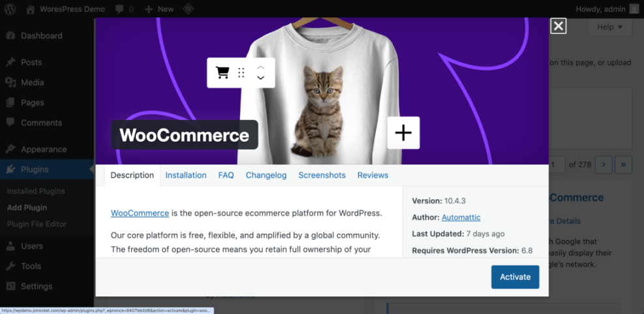Click the shopping cart icon on banner
The image size is (644, 314).
(x=222, y=72)
